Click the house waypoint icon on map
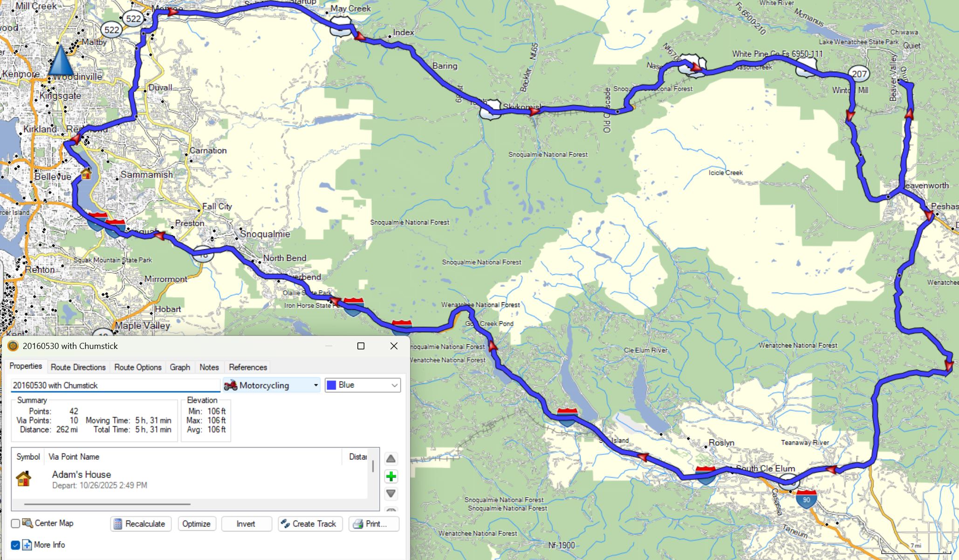 (x=86, y=174)
